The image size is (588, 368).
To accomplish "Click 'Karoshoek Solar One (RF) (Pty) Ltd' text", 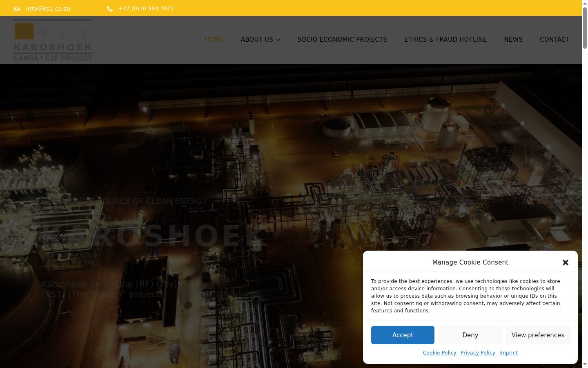I will click(118, 284).
